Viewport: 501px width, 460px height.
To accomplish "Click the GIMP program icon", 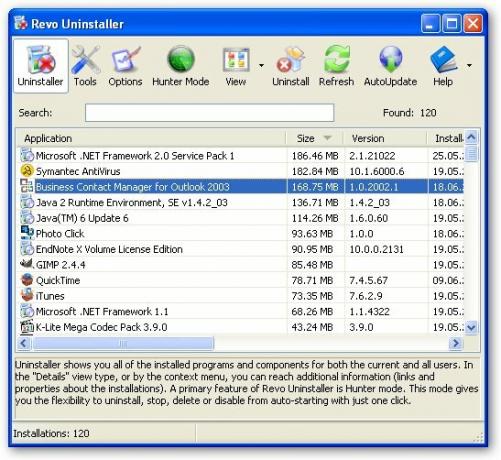I will click(x=27, y=264).
